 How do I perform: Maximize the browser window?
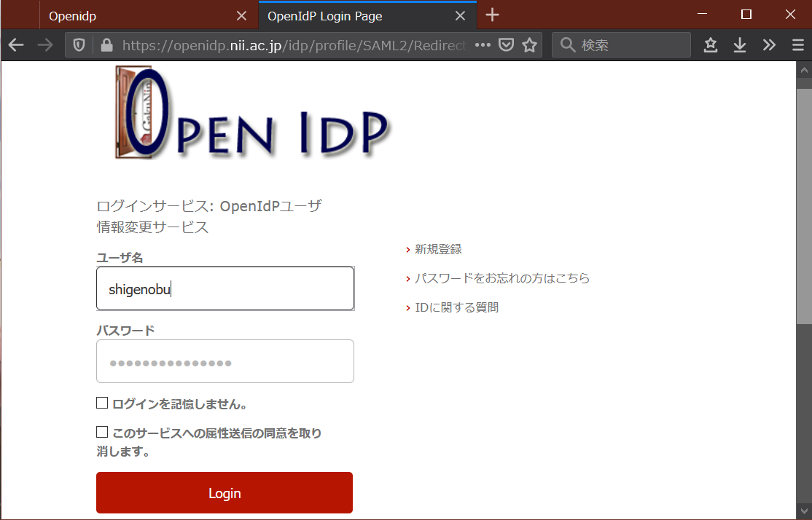(x=746, y=15)
